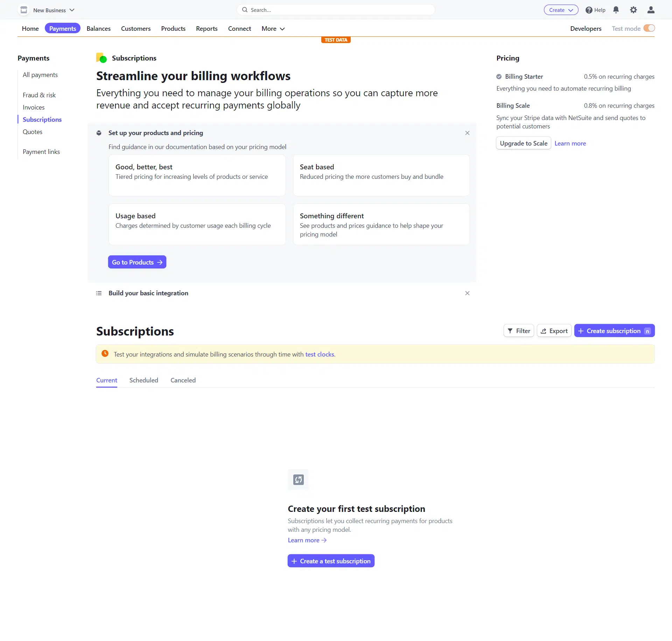Open Learn more link under first subscription
Image resolution: width=672 pixels, height=641 pixels.
[307, 540]
